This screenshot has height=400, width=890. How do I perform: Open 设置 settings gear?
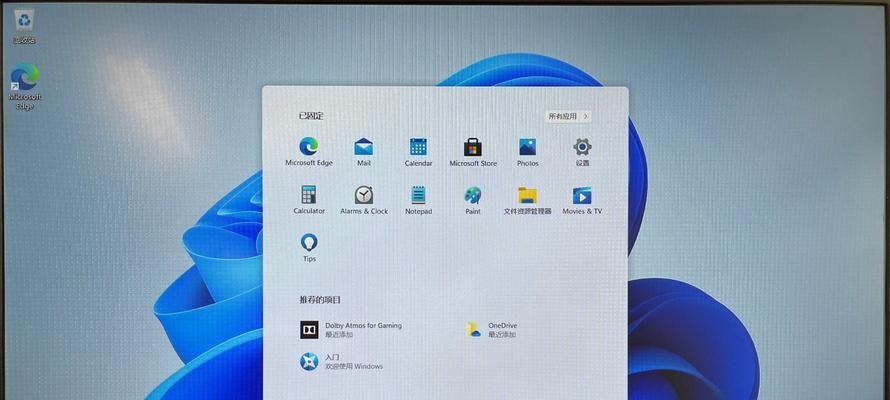(x=582, y=151)
